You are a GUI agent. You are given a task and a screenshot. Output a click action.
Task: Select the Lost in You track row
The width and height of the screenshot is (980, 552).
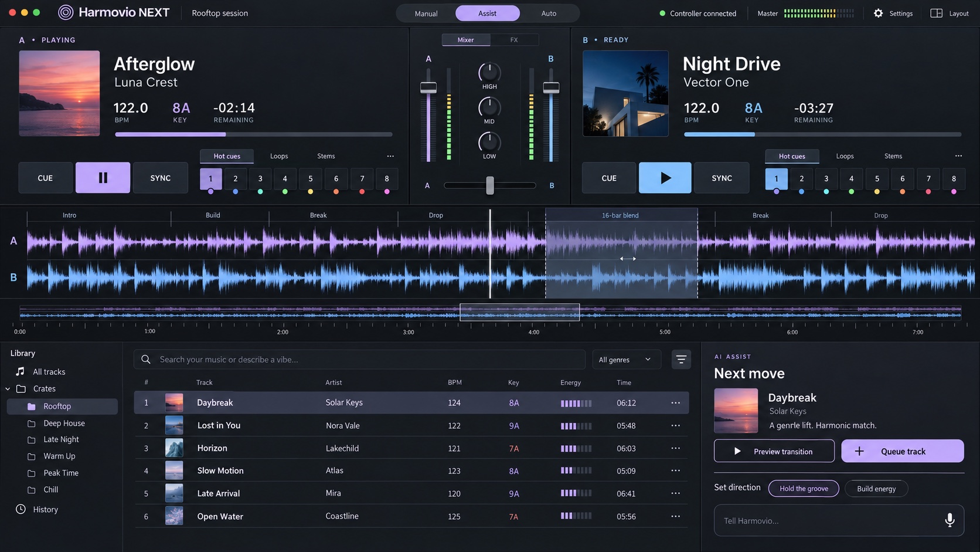pos(411,425)
